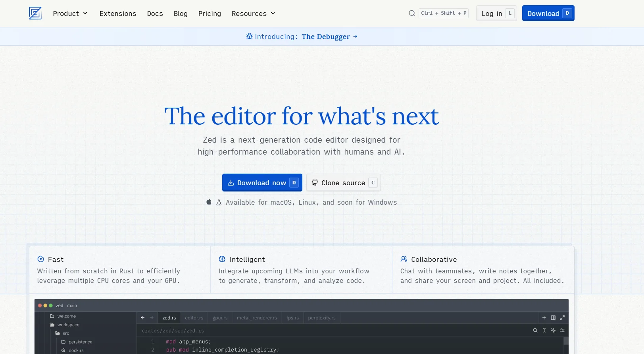This screenshot has width=644, height=354.
Task: Click the back arrow in the editor tab bar
Action: [x=143, y=318]
